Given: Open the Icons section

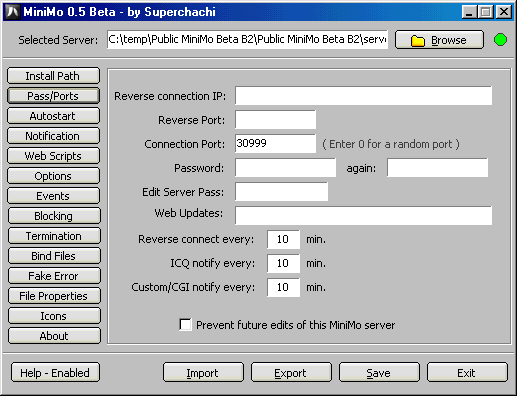Looking at the screenshot, I should pyautogui.click(x=54, y=316).
